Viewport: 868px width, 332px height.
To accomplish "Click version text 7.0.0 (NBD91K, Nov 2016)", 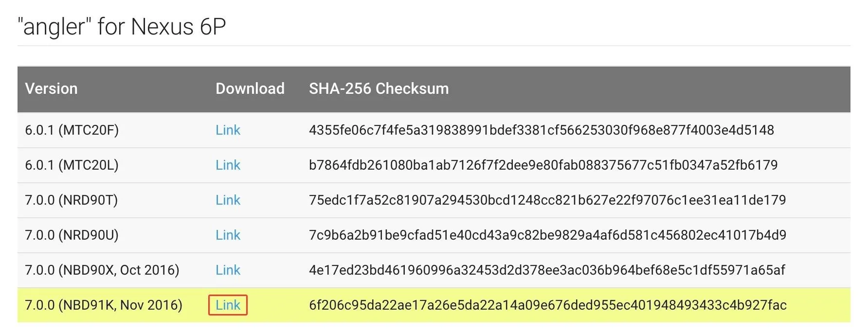I will (x=104, y=305).
